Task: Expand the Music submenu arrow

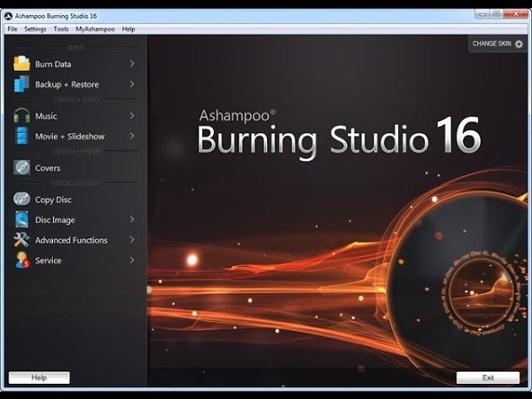Action: (132, 115)
